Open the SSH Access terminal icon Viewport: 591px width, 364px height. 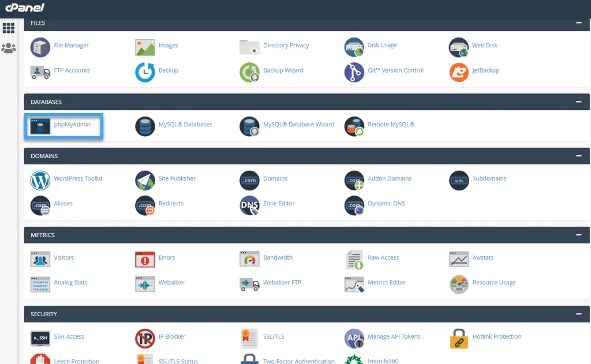pyautogui.click(x=40, y=339)
